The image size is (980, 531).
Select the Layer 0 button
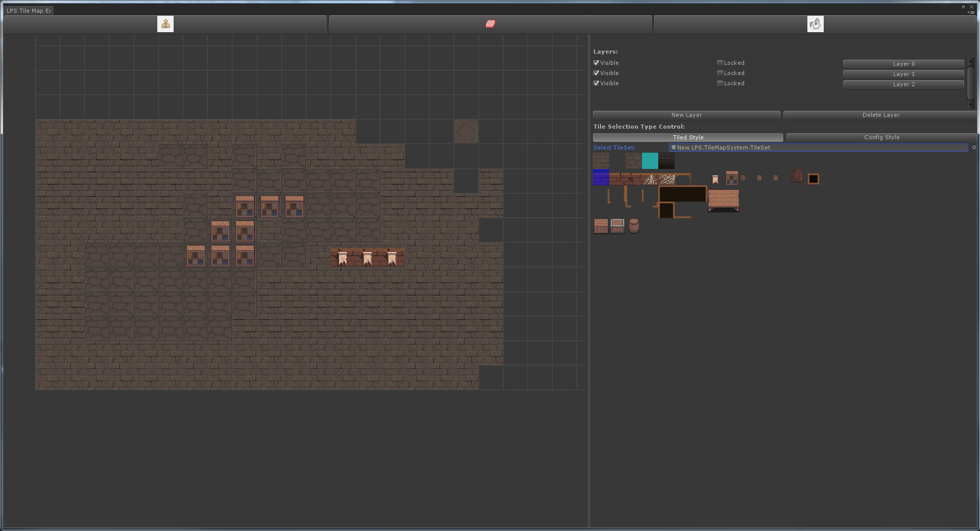point(903,64)
